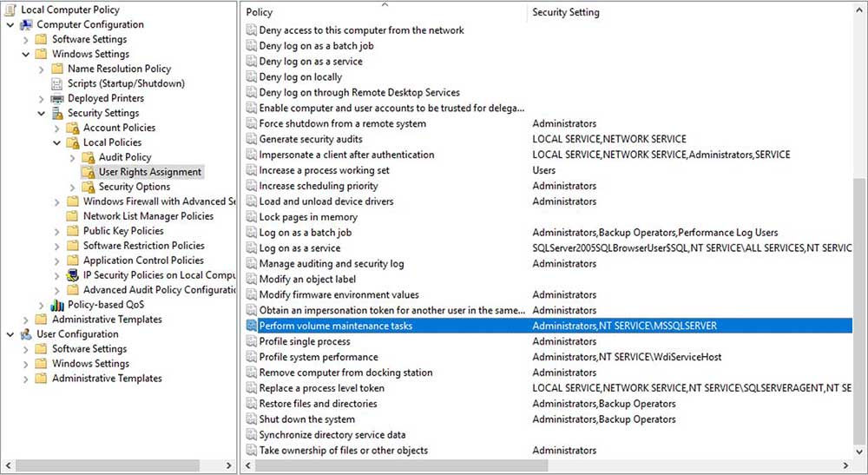Click the Scripts (Startup/Shutdown) icon
This screenshot has width=868, height=475.
56,83
